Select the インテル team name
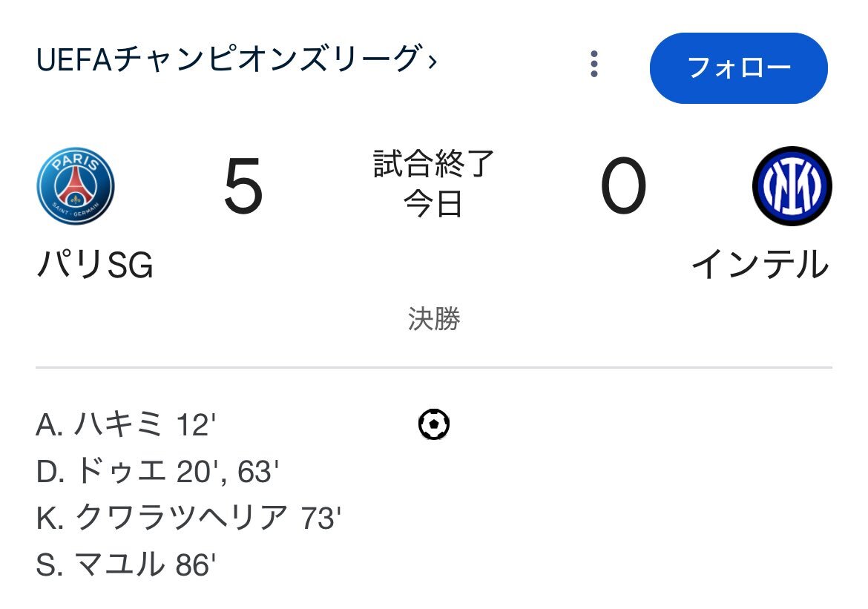 pos(760,265)
